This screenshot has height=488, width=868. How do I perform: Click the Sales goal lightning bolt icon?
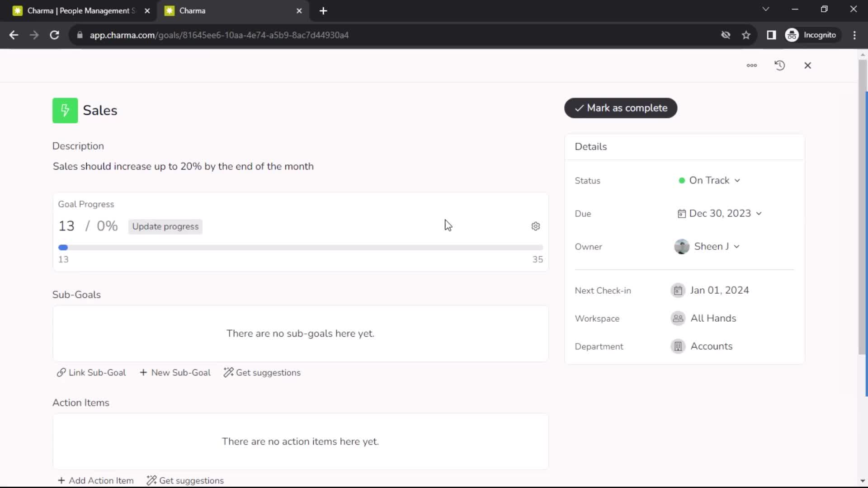[x=65, y=110]
